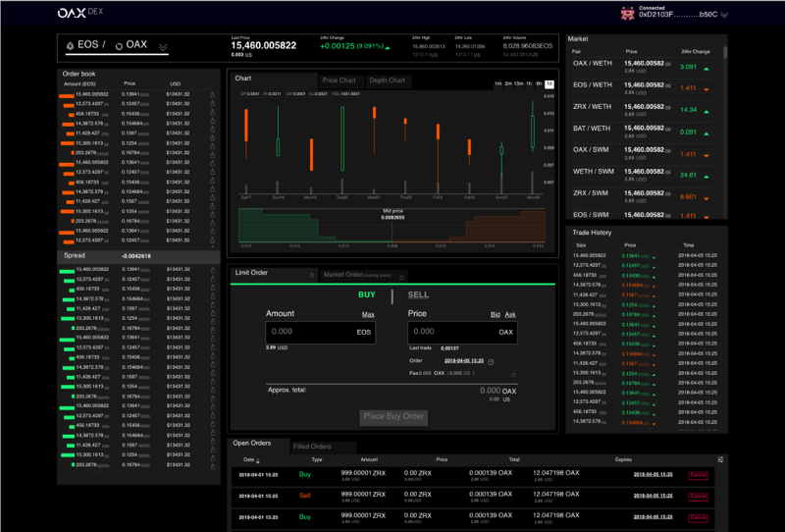
Task: Open the EOS / OAX pair dropdown
Action: coord(163,47)
